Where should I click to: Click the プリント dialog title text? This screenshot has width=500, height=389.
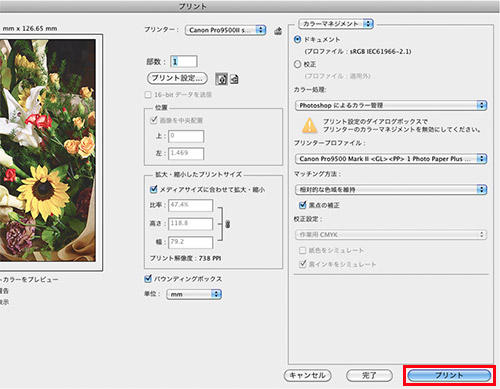(193, 6)
